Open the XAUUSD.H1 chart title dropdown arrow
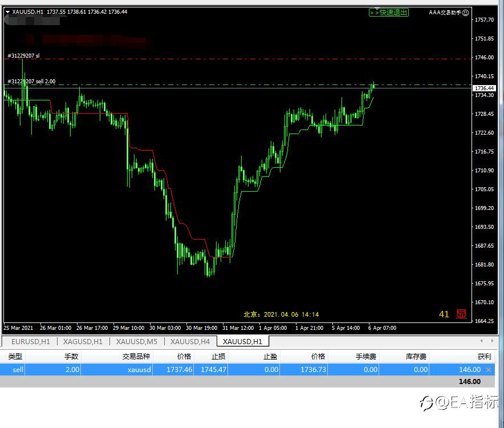This screenshot has height=428, width=504. (x=7, y=12)
